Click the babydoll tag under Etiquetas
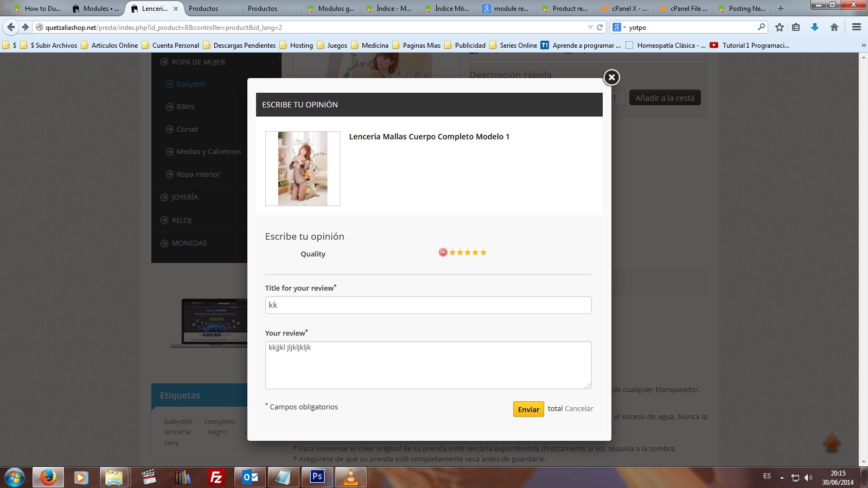 click(178, 422)
